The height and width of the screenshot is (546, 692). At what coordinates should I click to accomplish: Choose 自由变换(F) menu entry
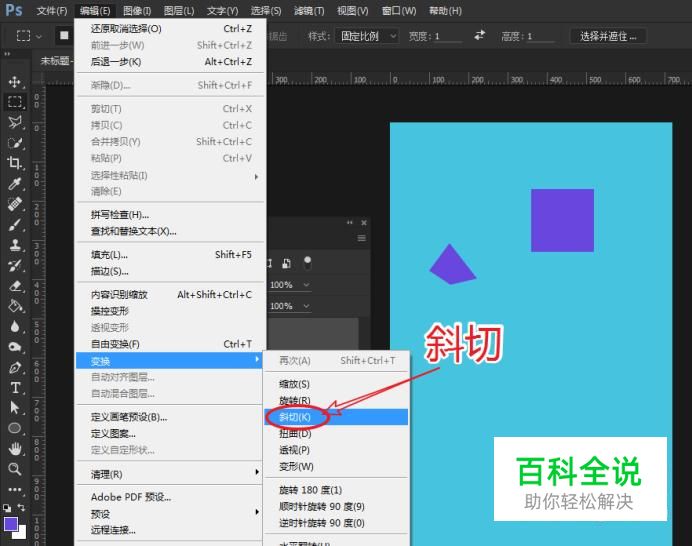(171, 344)
